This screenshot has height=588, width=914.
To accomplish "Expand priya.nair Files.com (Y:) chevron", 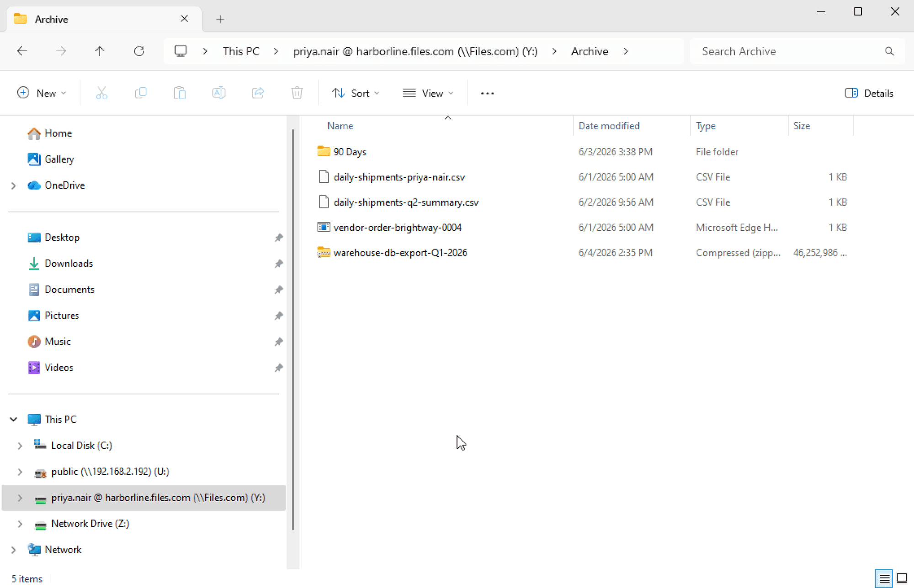I will click(x=20, y=498).
